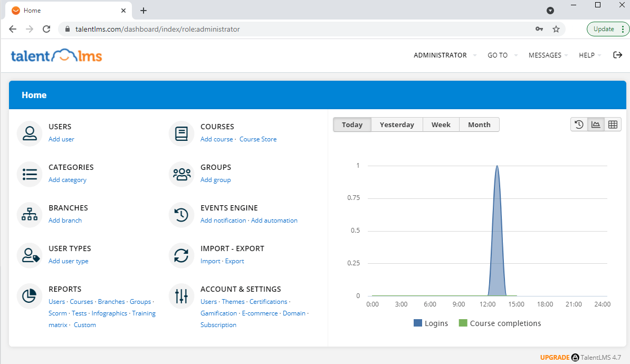The width and height of the screenshot is (630, 364).
Task: Open the Certifications settings link
Action: 269,301
